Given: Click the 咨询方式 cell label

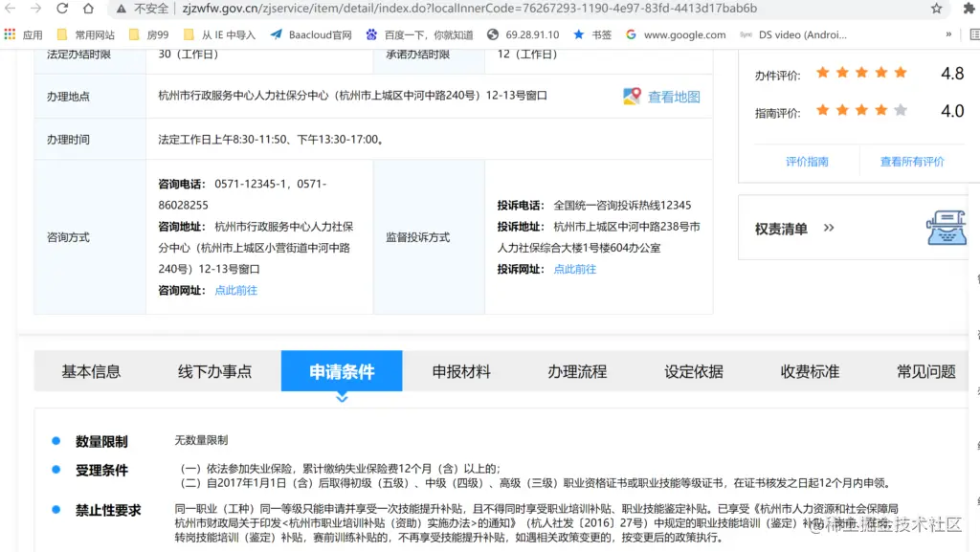Looking at the screenshot, I should click(x=68, y=237).
